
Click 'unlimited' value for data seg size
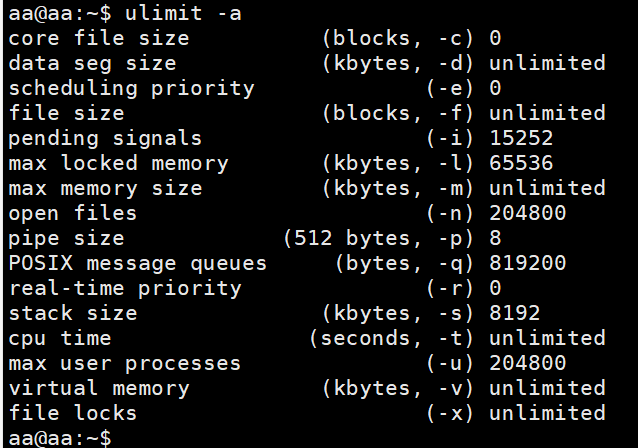click(547, 63)
